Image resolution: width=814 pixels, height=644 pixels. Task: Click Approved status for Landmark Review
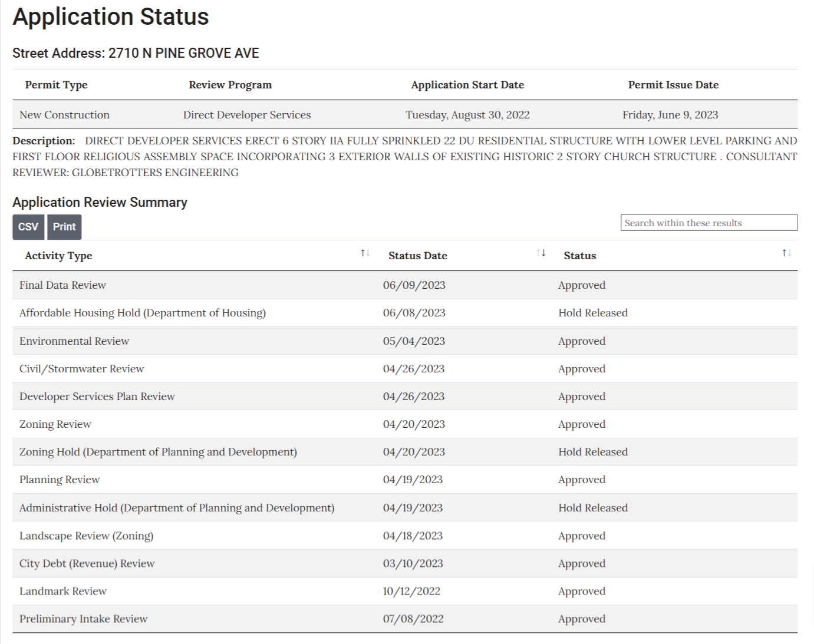[582, 591]
